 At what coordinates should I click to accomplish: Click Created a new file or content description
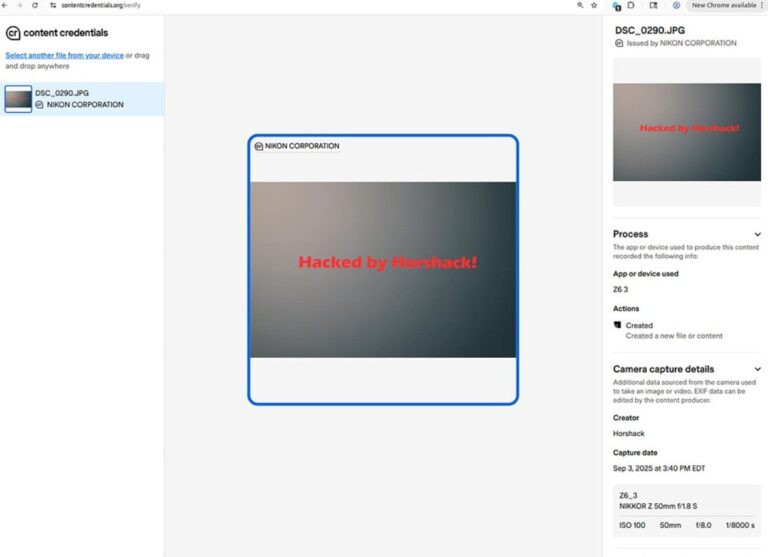pos(674,336)
